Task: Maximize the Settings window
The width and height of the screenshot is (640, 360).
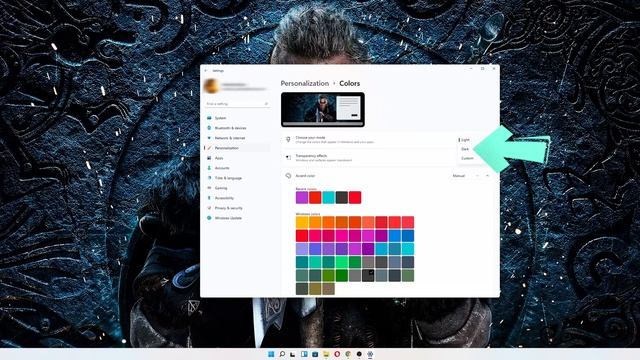Action: pos(482,69)
